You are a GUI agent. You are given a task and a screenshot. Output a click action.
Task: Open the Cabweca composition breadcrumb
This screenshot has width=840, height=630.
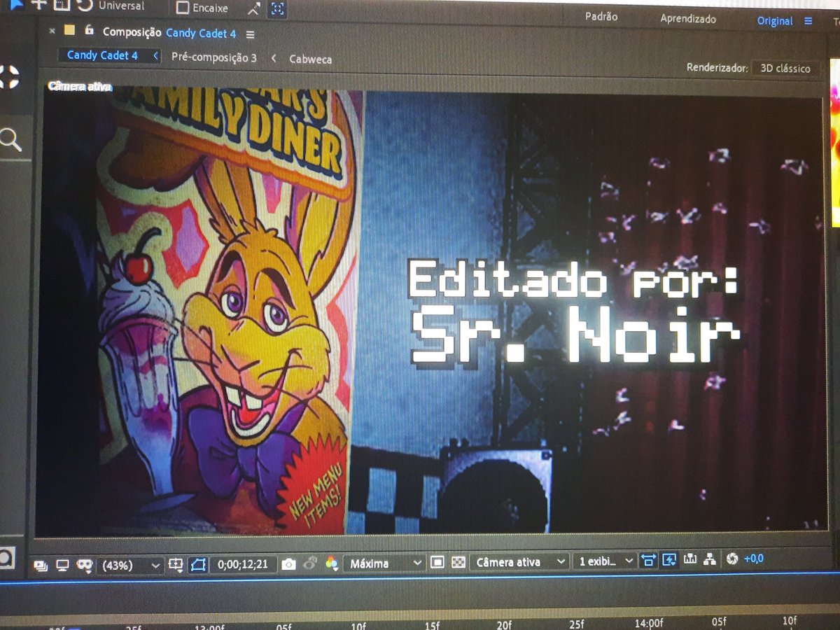[x=311, y=59]
